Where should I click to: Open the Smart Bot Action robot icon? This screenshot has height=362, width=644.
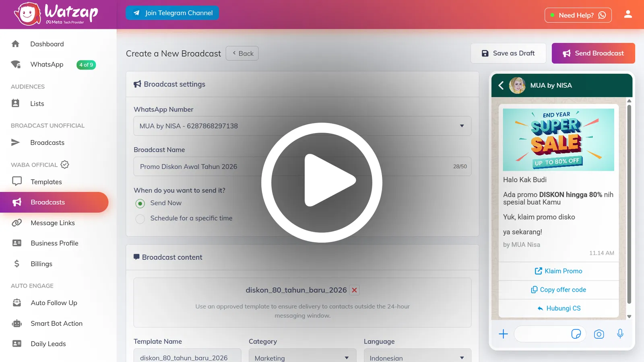17,323
